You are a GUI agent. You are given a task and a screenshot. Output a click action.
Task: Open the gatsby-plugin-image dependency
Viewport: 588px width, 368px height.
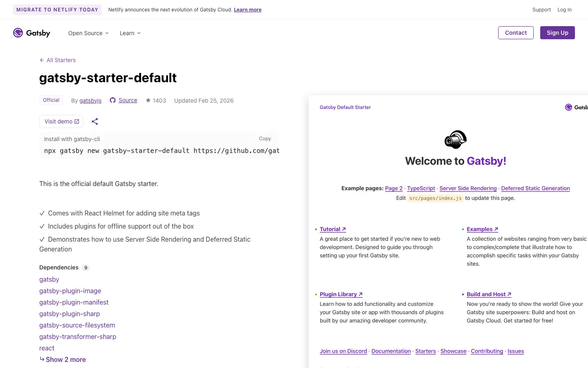point(70,291)
